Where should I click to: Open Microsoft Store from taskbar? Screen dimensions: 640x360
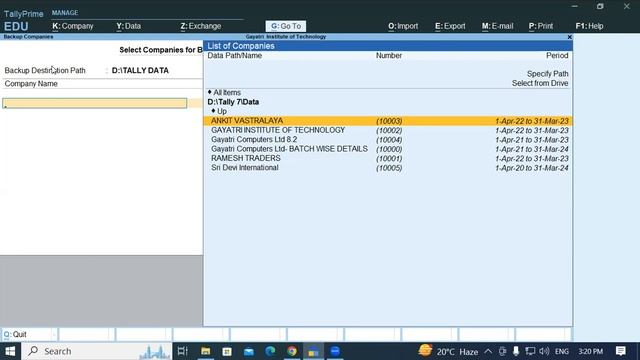(x=227, y=351)
